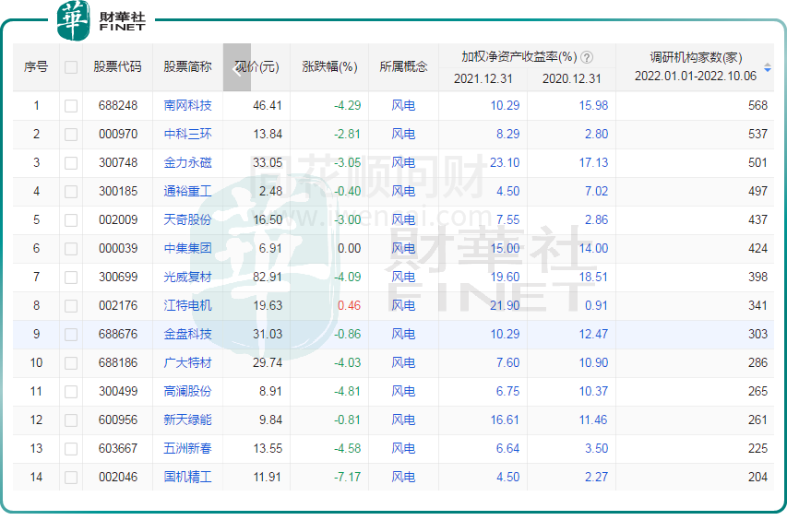The height and width of the screenshot is (532, 787).
Task: Click the 光威复材 stock name
Action: tap(187, 277)
